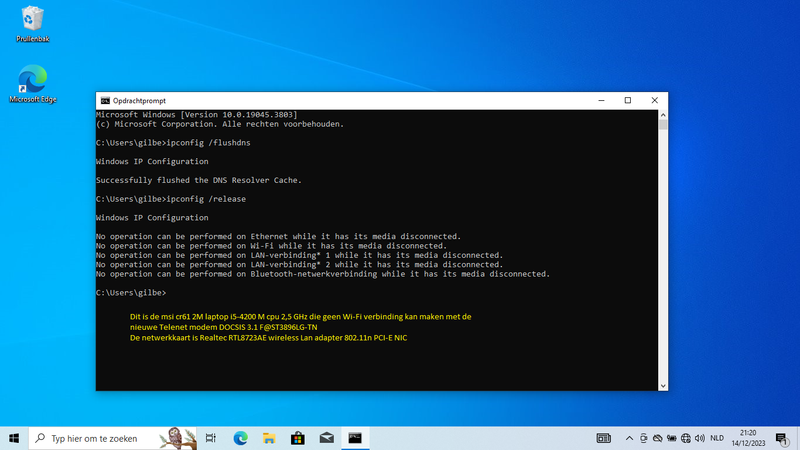This screenshot has width=800, height=450.
Task: Click the 'ipconfig /flushdns' command line
Action: click(x=173, y=143)
